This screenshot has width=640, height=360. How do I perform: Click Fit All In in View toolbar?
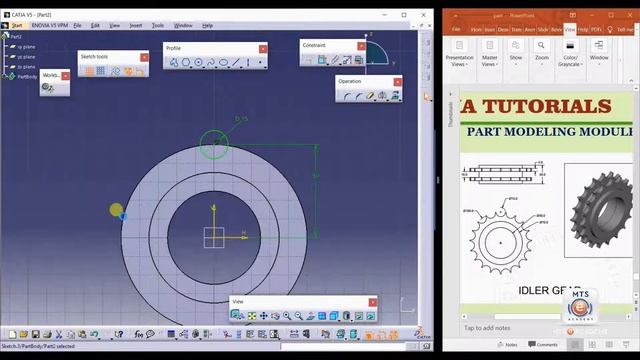coord(252,316)
